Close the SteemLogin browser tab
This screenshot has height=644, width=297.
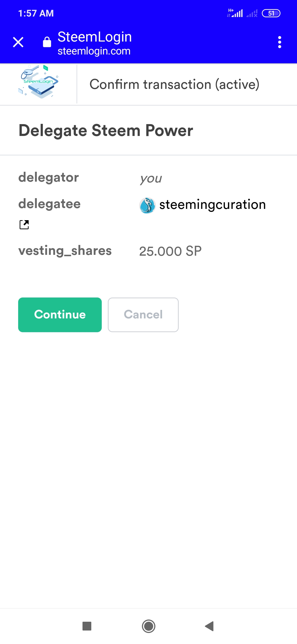18,42
